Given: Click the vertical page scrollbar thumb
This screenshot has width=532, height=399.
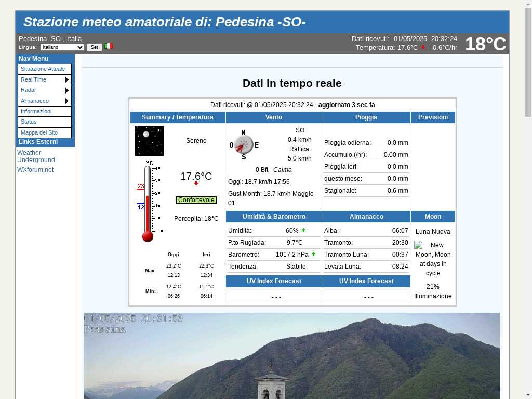Looking at the screenshot, I should tap(528, 63).
